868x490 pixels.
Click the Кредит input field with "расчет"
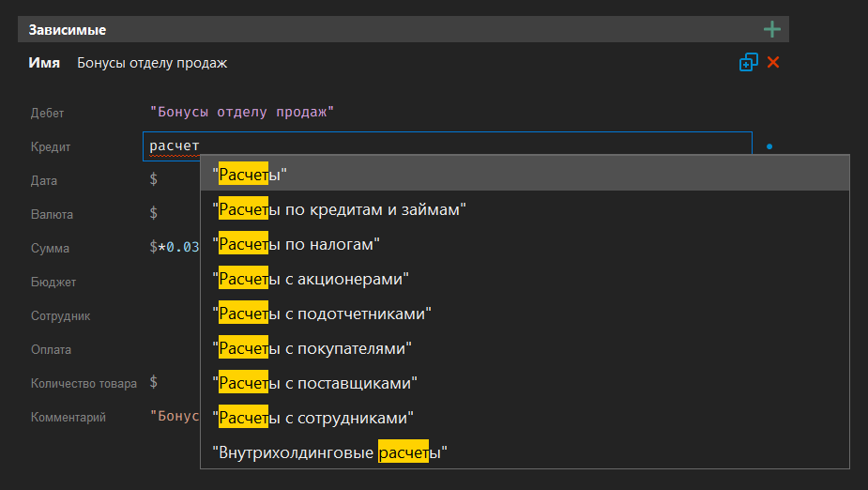pyautogui.click(x=447, y=146)
